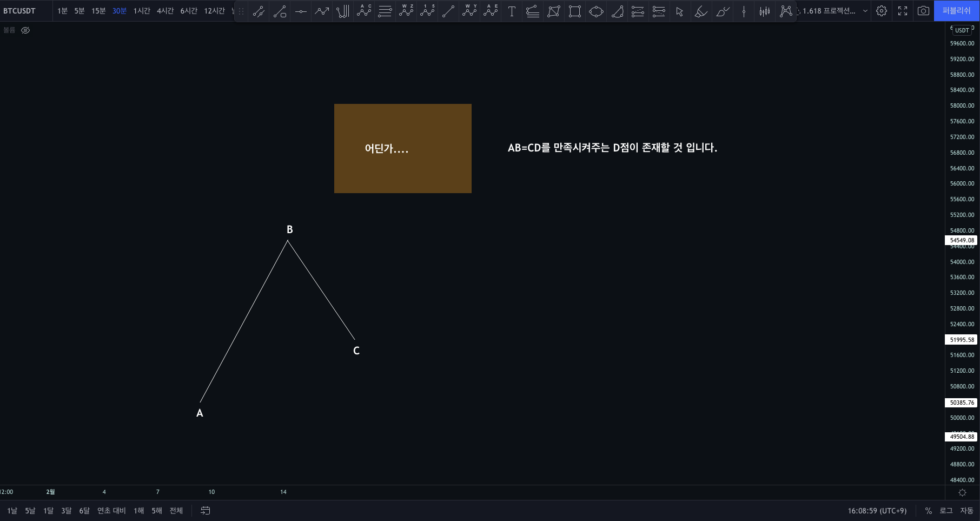Select the trend-based Fibonacci extension tool
Image resolution: width=980 pixels, height=521 pixels.
(x=638, y=11)
